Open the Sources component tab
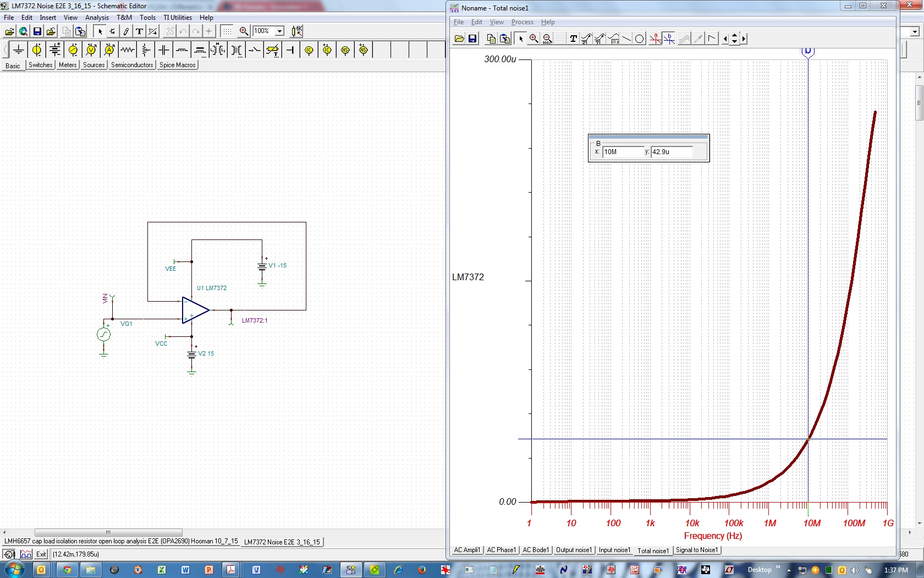Viewport: 924px width, 578px height. coord(94,65)
